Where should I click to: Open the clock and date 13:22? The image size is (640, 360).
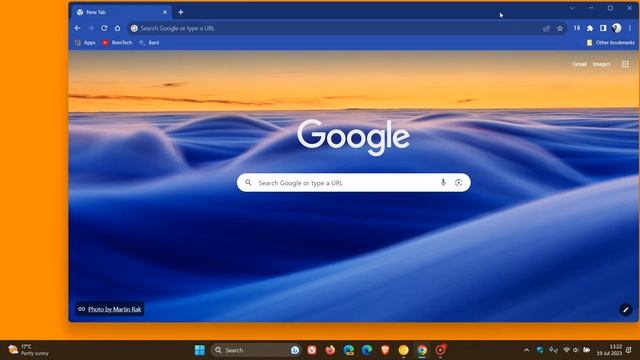pyautogui.click(x=609, y=350)
